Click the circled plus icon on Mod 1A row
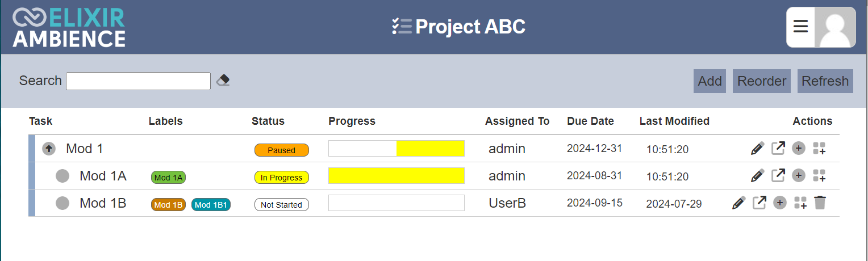Viewport: 868px width, 261px height. [799, 176]
